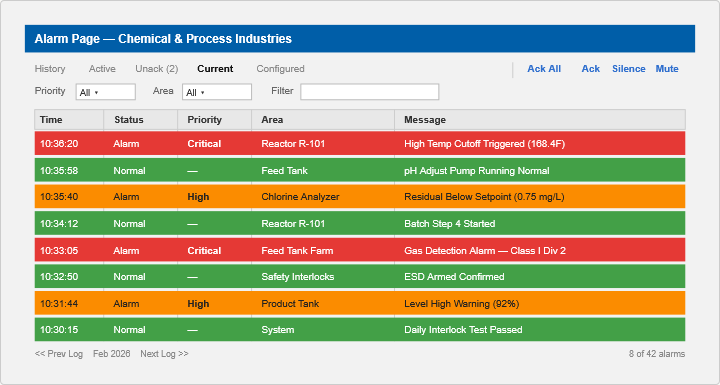Open the Configured tab

click(x=280, y=68)
